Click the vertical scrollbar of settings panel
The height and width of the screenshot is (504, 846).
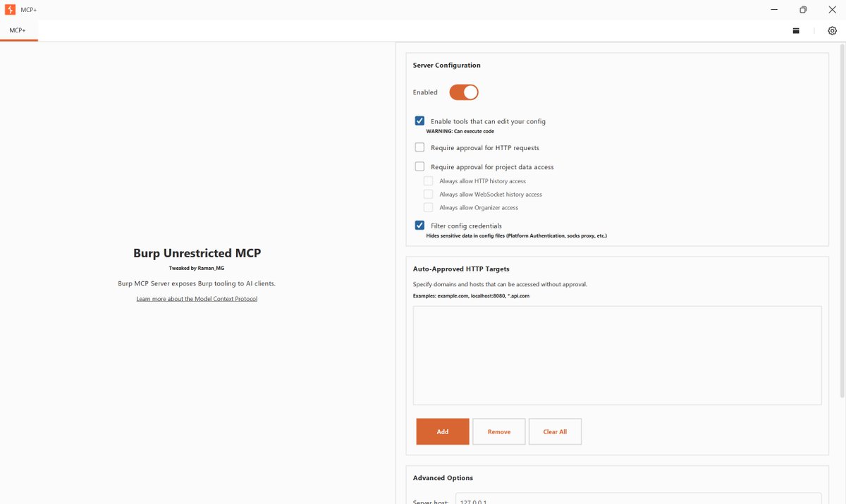pos(842,222)
